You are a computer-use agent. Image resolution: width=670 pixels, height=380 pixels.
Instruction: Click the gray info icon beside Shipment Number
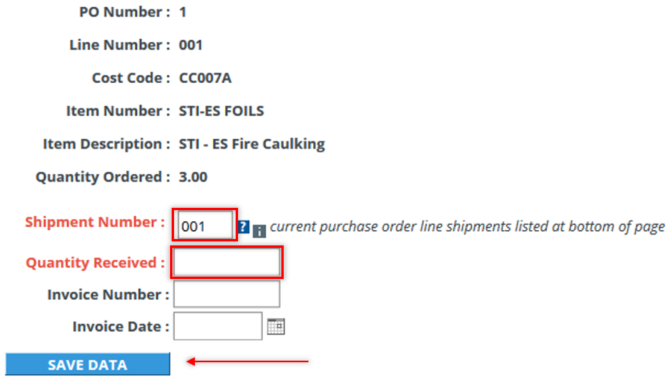click(x=259, y=231)
